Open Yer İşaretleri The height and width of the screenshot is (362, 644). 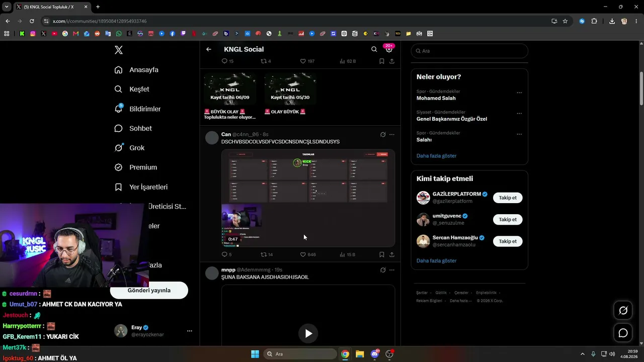pyautogui.click(x=141, y=187)
